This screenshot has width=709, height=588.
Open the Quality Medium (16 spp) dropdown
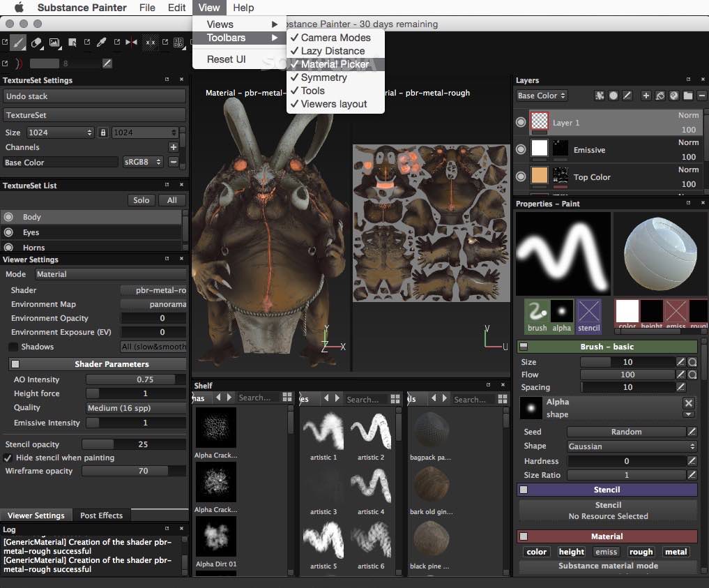(136, 408)
